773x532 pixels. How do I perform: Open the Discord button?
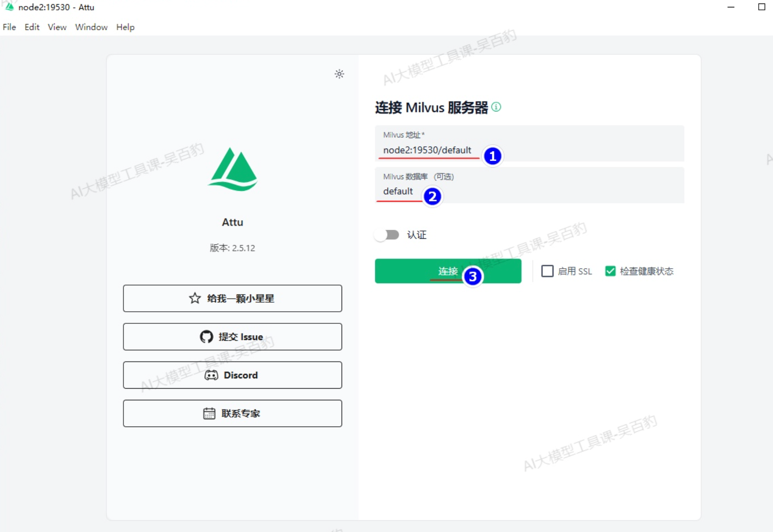(232, 375)
